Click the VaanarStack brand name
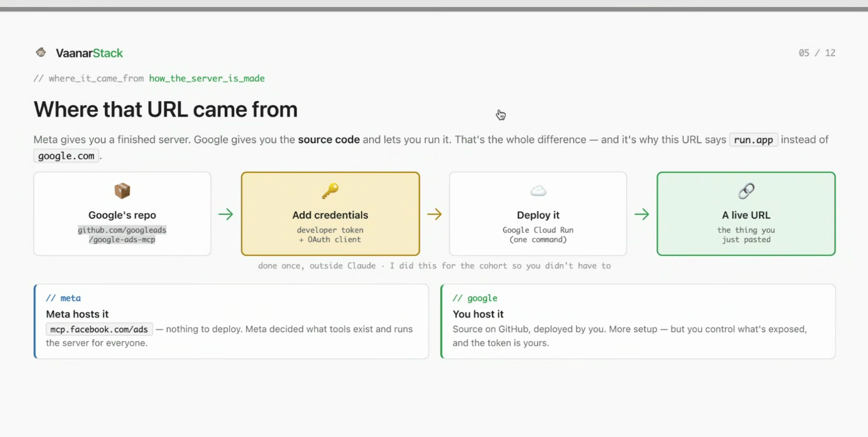 [x=89, y=53]
